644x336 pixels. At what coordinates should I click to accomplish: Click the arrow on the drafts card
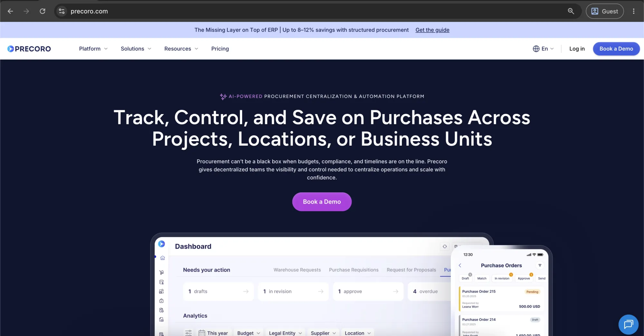click(x=246, y=292)
